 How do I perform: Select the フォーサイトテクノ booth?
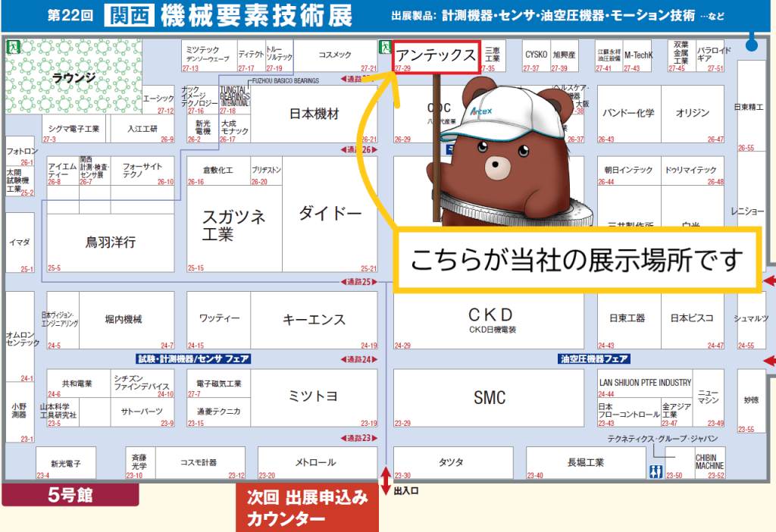(142, 171)
